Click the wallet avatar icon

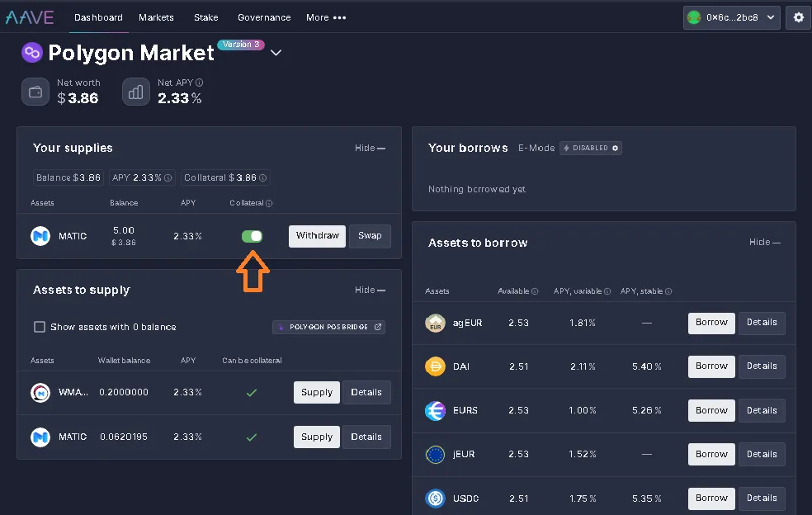[x=694, y=17]
